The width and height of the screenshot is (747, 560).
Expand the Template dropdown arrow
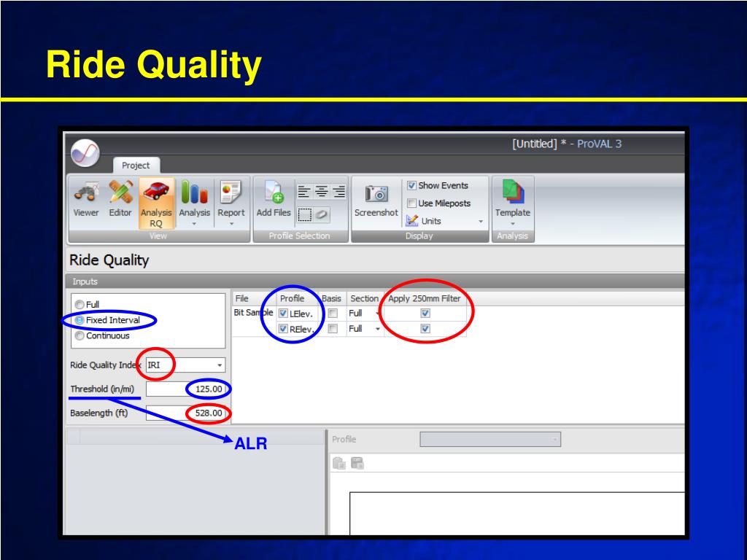(x=513, y=223)
